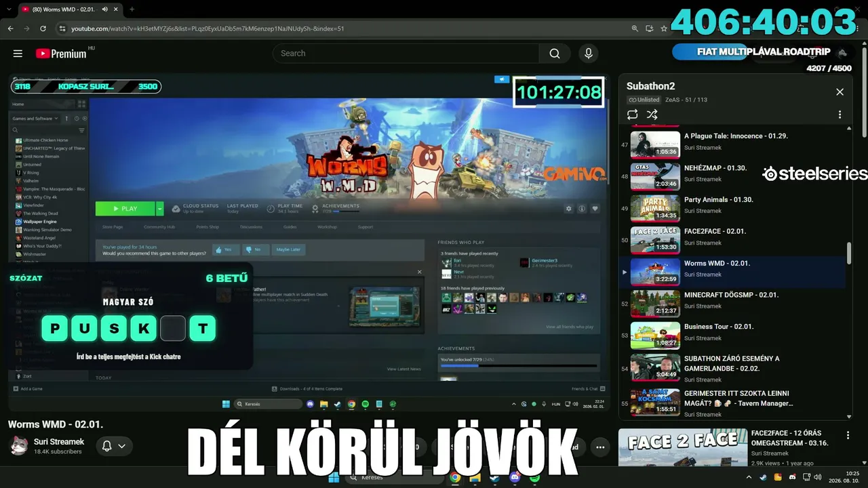868x488 pixels.
Task: Show hidden system tray icons chevron
Action: coord(749,477)
